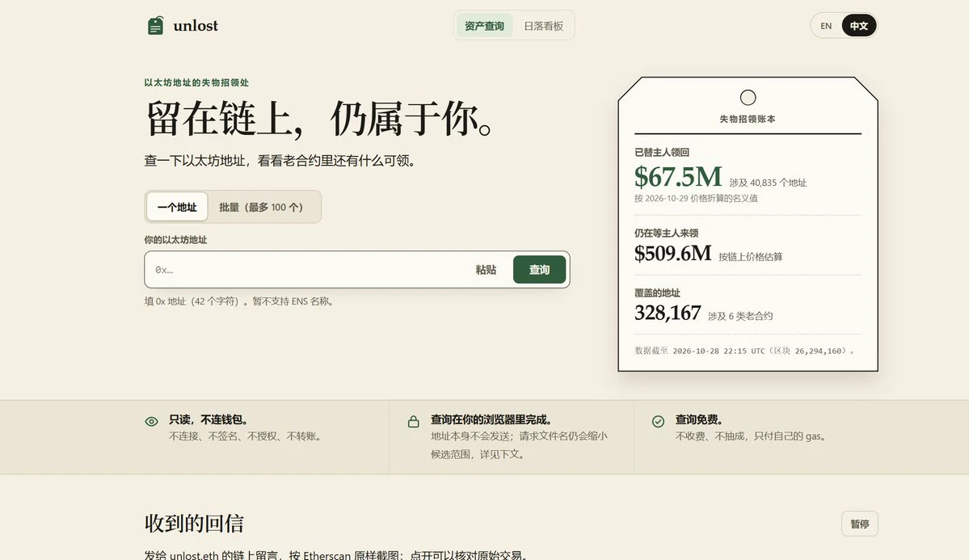Open the 资产查询 tab
This screenshot has width=969, height=560.
point(485,26)
